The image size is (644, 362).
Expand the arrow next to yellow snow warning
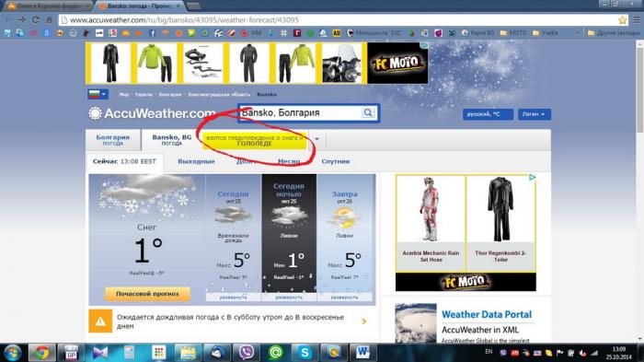(x=316, y=139)
